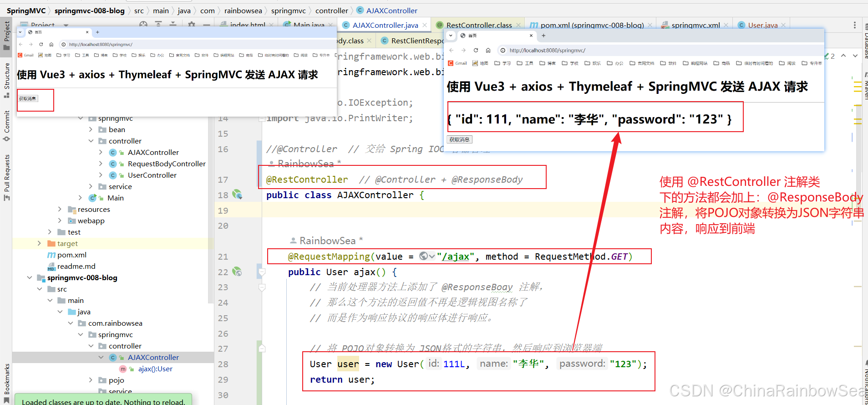This screenshot has width=868, height=405.
Task: Go forward in right browser window
Action: point(463,50)
